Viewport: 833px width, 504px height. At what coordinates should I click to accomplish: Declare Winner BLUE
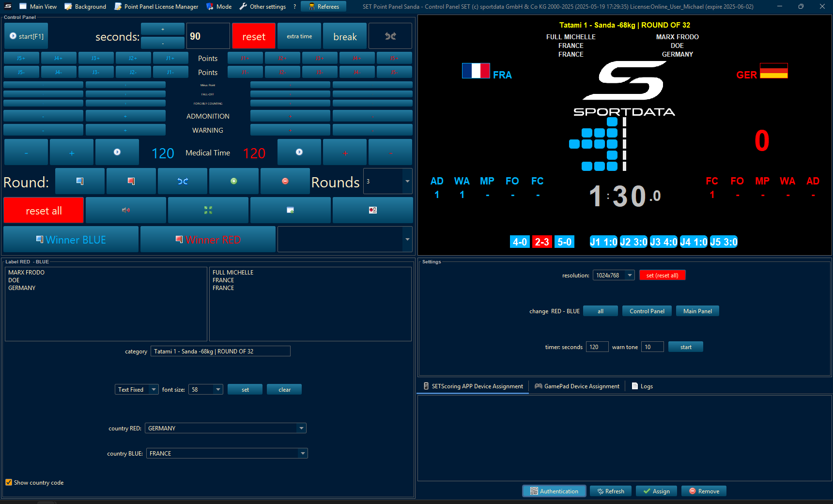coord(71,239)
